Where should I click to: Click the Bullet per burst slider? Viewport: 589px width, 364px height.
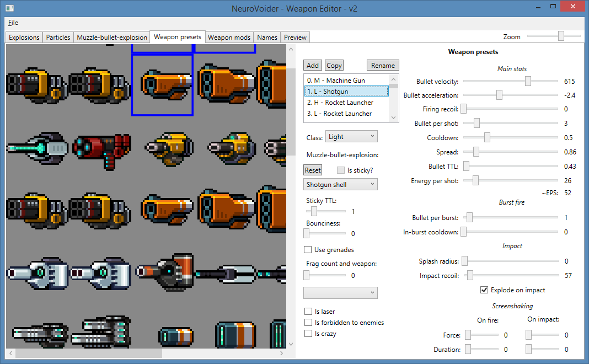click(511, 217)
